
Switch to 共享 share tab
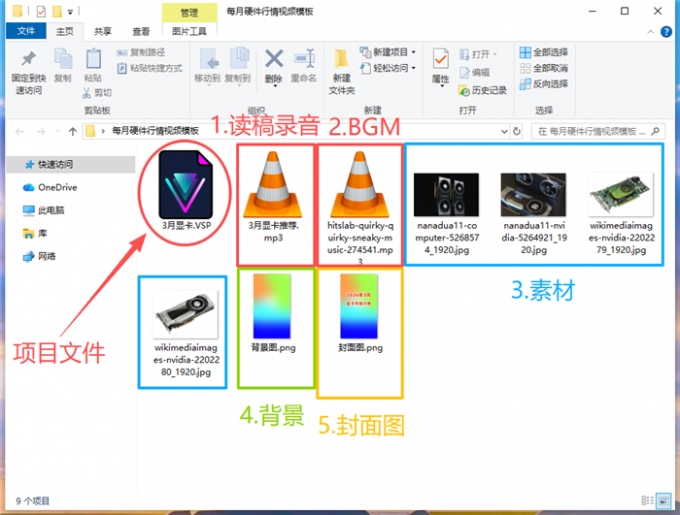click(103, 31)
